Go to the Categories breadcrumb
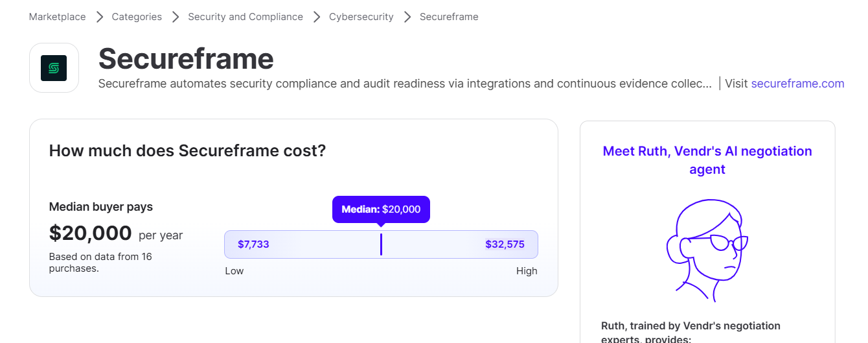 pos(137,17)
